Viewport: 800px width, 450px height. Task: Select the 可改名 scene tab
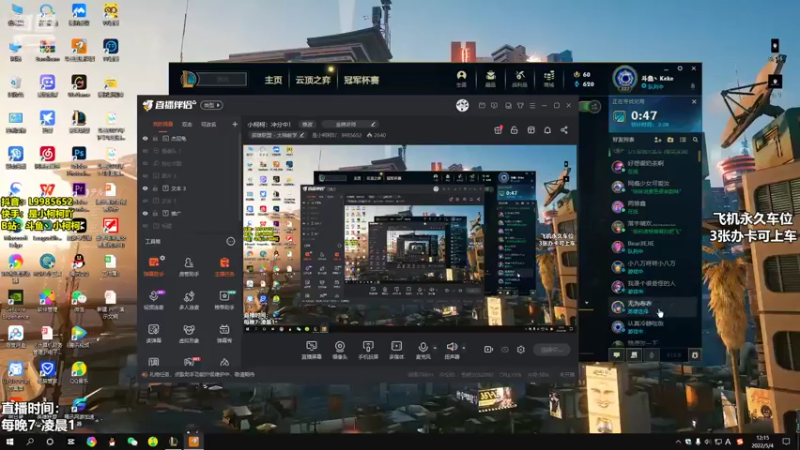coord(208,124)
